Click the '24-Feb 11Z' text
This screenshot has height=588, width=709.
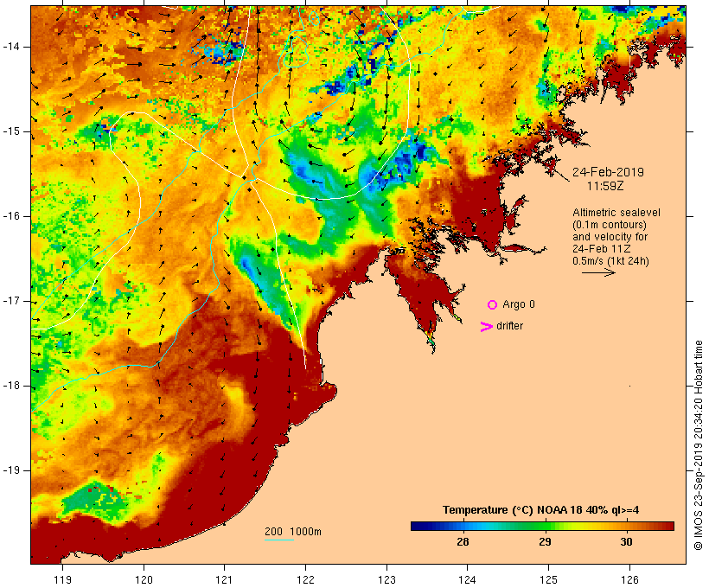coord(602,249)
